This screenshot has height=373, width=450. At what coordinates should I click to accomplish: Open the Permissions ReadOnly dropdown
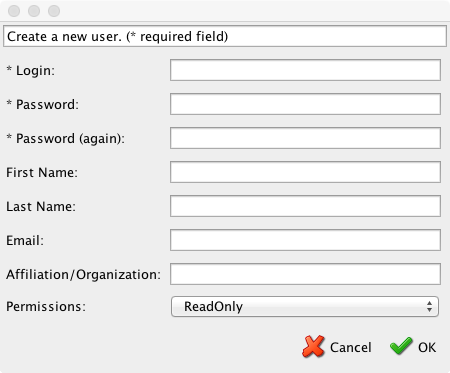point(305,306)
